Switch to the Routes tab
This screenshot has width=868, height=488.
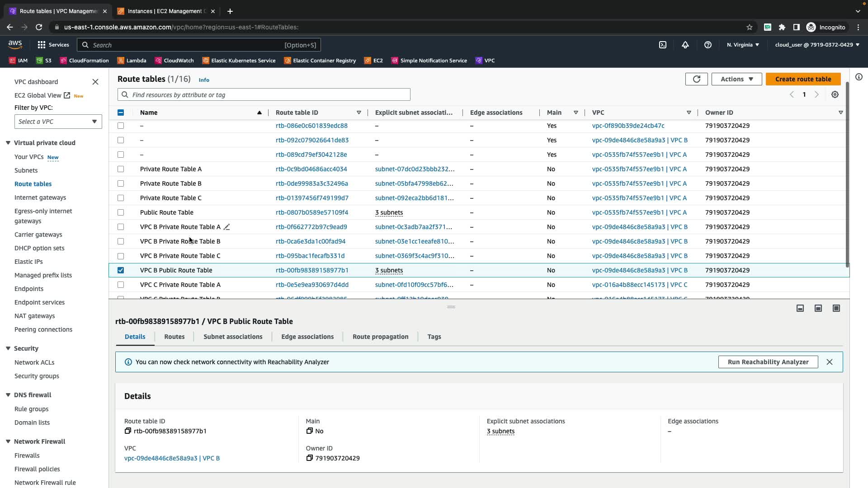click(x=174, y=337)
